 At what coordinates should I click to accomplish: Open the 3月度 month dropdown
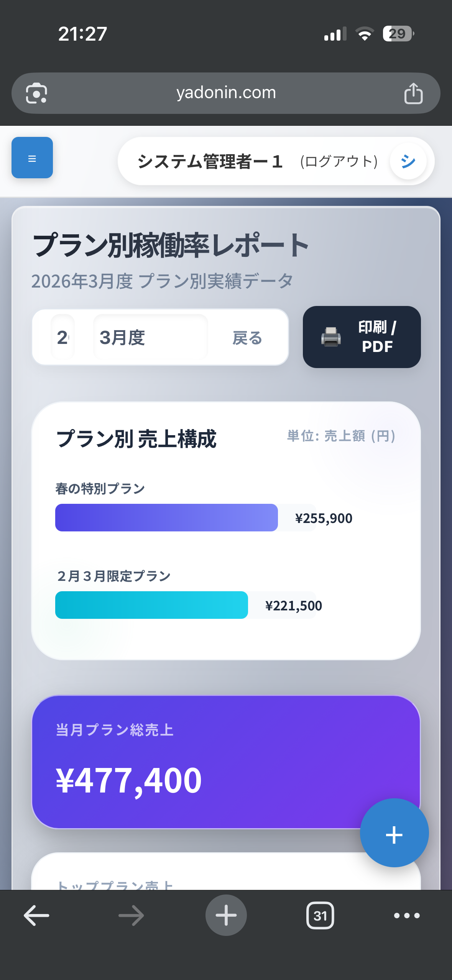[150, 337]
